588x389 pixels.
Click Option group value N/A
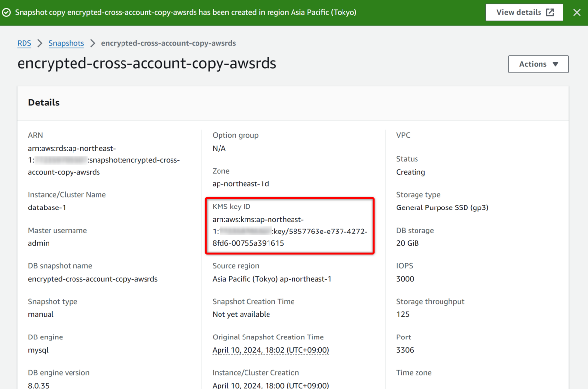click(219, 148)
